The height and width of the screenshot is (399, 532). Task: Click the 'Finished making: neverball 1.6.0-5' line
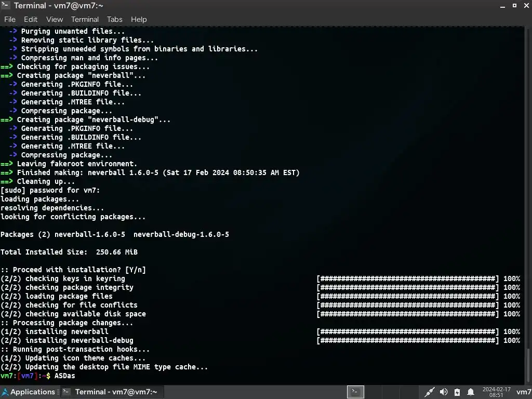[150, 172]
